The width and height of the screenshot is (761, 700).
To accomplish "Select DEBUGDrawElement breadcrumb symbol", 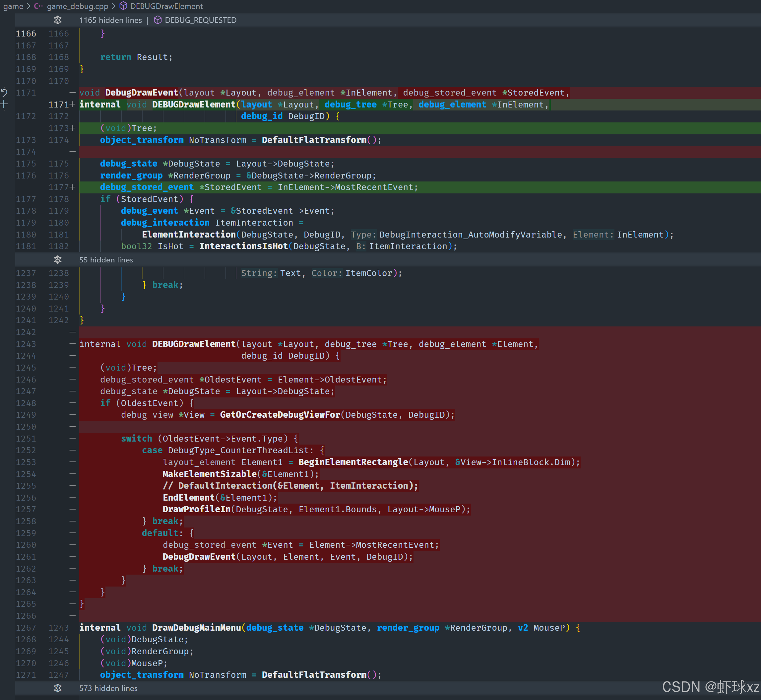I will click(166, 6).
